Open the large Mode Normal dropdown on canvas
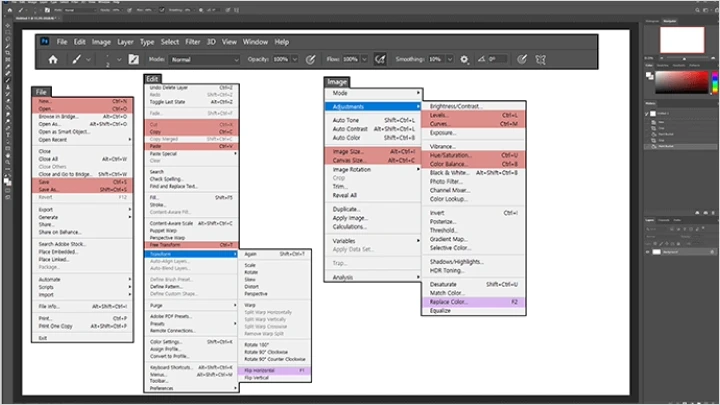The width and height of the screenshot is (720, 405). point(205,59)
